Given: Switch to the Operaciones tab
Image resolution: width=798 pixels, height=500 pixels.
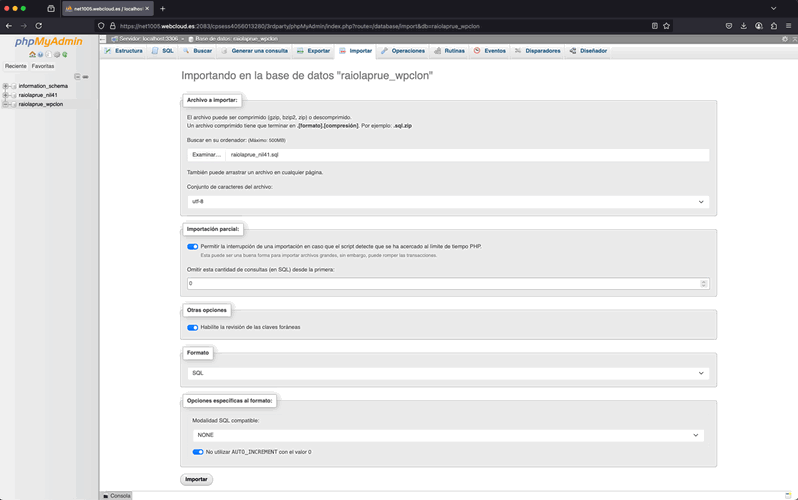Looking at the screenshot, I should [x=403, y=51].
